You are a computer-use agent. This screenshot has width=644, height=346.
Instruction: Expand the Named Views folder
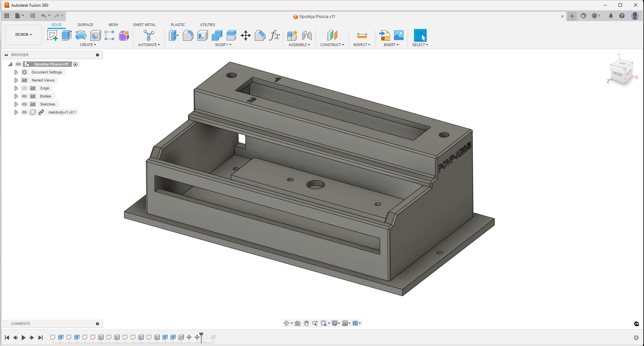pyautogui.click(x=16, y=80)
